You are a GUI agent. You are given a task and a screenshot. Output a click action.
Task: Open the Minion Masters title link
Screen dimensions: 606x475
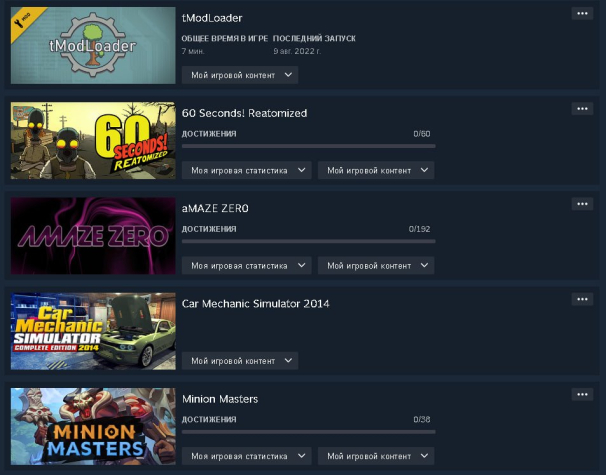[220, 399]
